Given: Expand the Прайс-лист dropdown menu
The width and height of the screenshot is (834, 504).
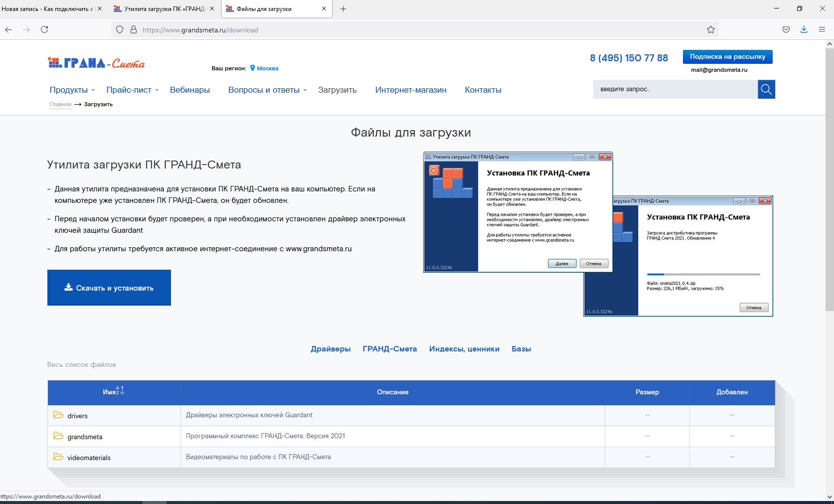Looking at the screenshot, I should pos(132,90).
